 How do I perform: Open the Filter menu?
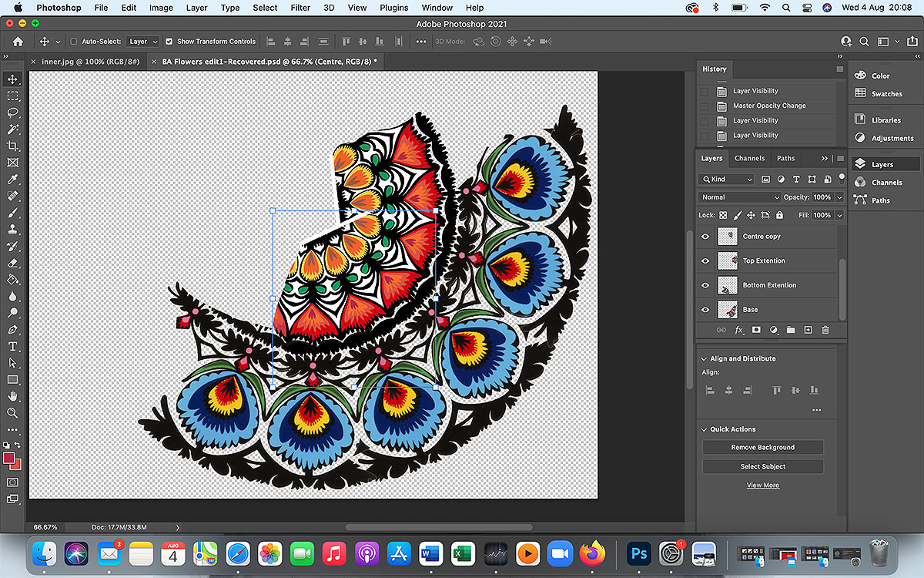tap(300, 8)
